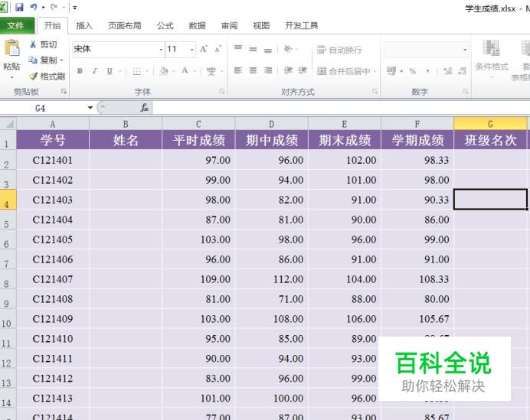Viewport: 530px width, 420px height.
Task: Switch to the 审阅 ribbon tab
Action: (x=229, y=26)
